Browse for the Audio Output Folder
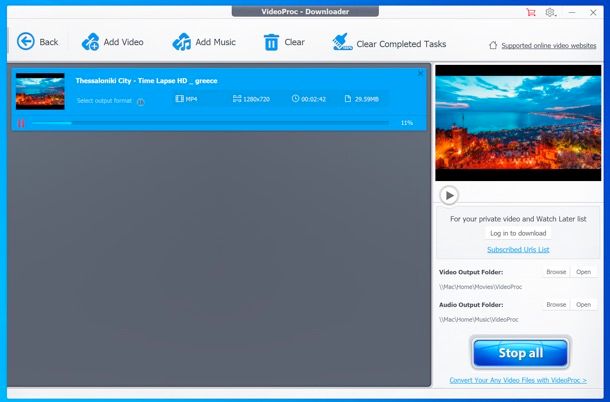The height and width of the screenshot is (402, 610). pyautogui.click(x=556, y=305)
